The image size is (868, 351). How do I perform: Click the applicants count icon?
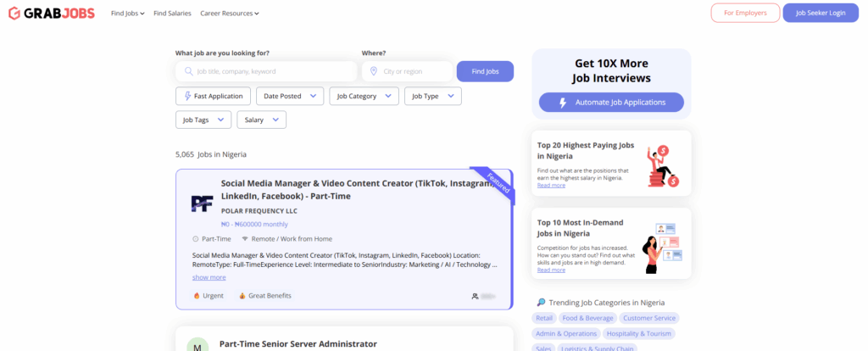pyautogui.click(x=475, y=296)
